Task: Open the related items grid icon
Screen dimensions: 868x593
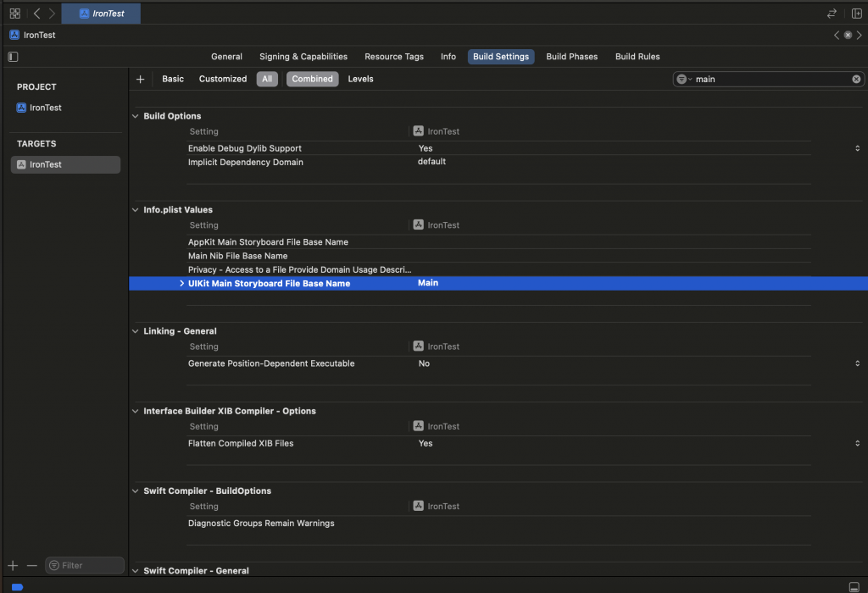Action: point(15,14)
